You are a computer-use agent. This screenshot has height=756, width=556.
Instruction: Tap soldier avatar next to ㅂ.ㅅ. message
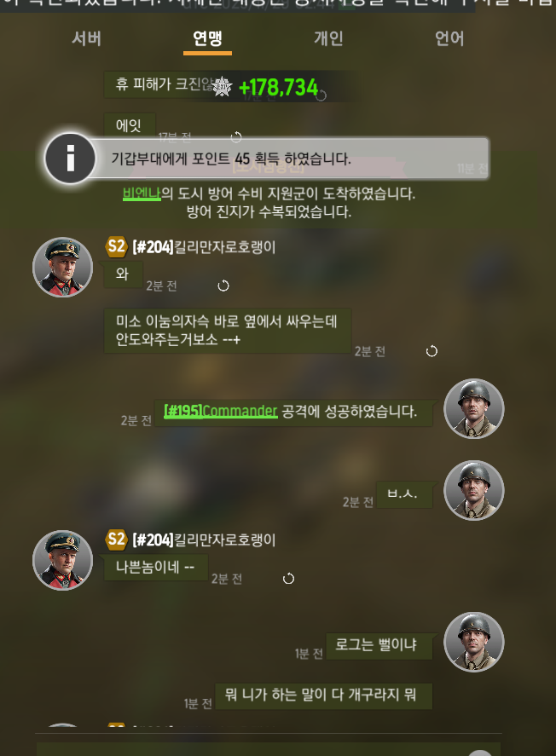coord(474,490)
